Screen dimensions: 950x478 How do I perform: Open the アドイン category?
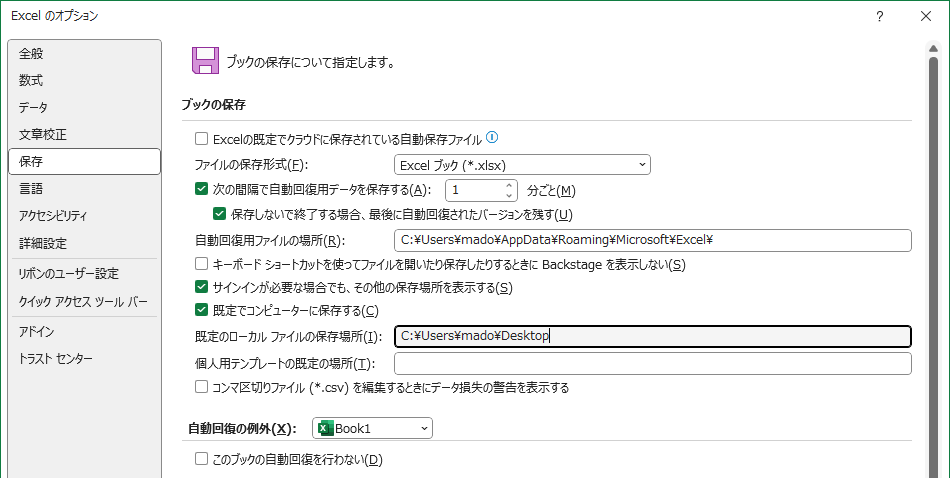click(84, 331)
